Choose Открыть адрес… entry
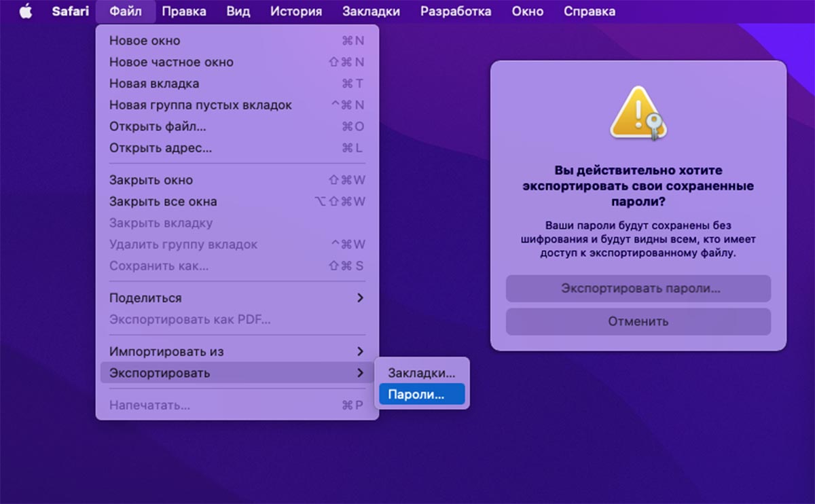The height and width of the screenshot is (504, 815). click(237, 148)
